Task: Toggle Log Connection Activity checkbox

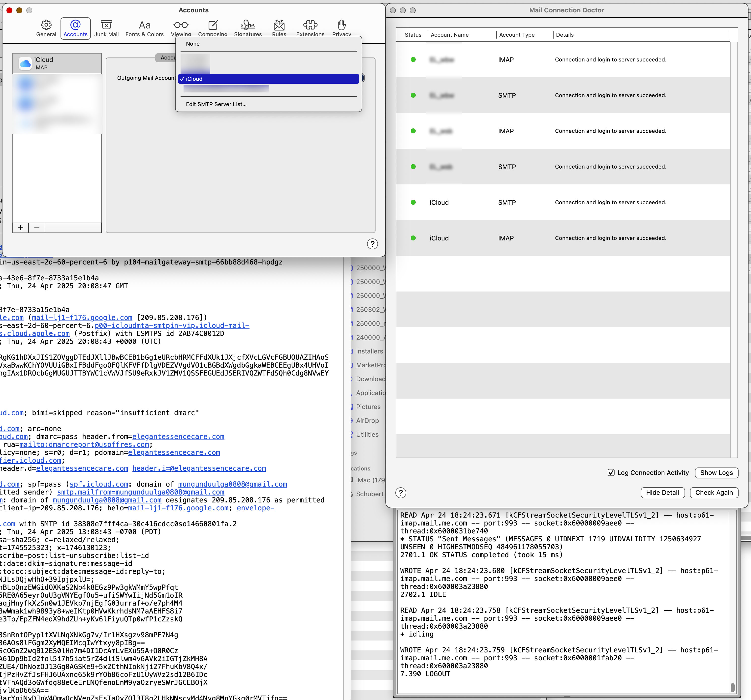Action: 611,472
